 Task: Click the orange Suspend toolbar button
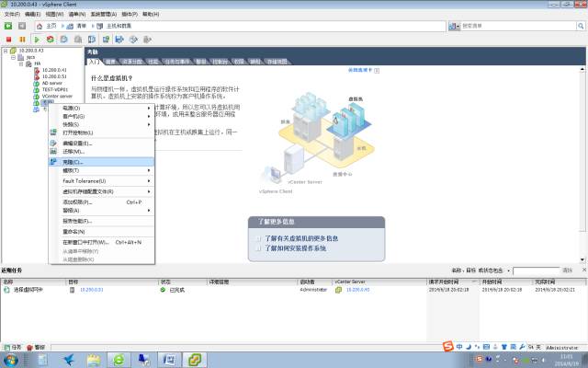pyautogui.click(x=22, y=40)
